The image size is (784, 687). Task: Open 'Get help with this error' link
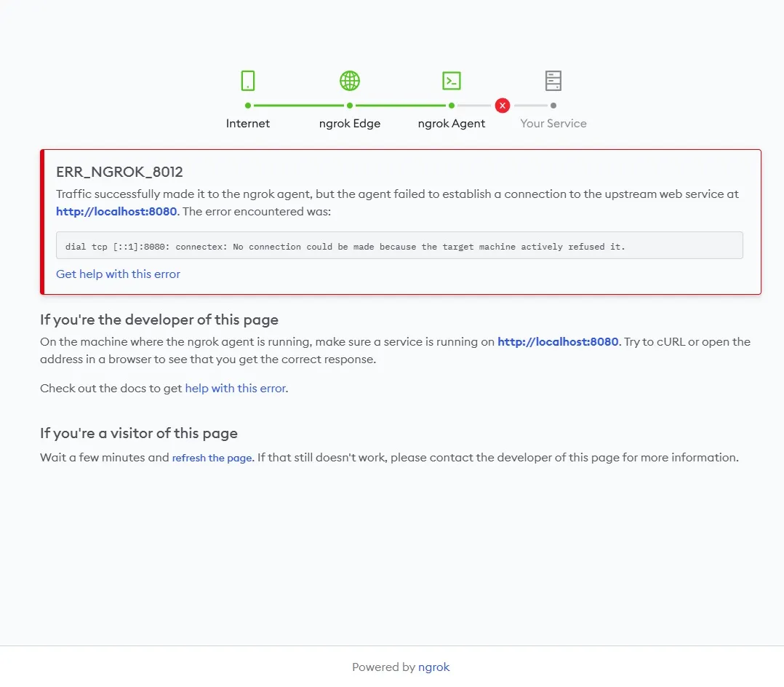coord(118,274)
